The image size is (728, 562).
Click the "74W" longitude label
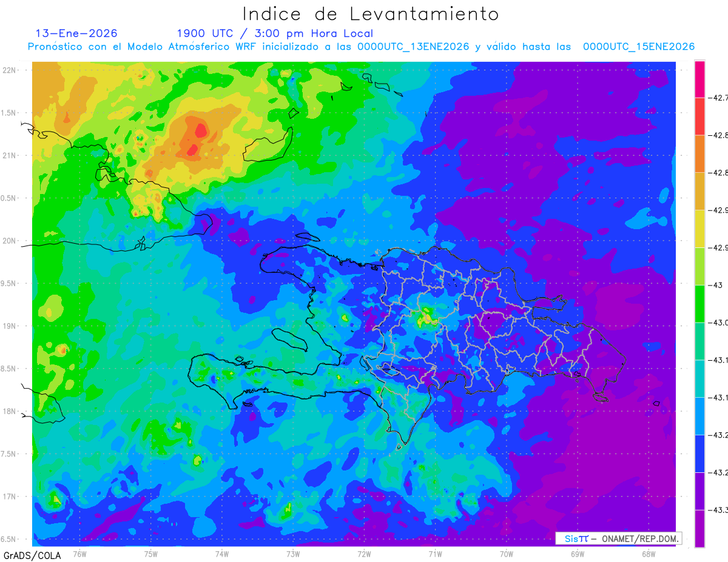click(x=222, y=554)
